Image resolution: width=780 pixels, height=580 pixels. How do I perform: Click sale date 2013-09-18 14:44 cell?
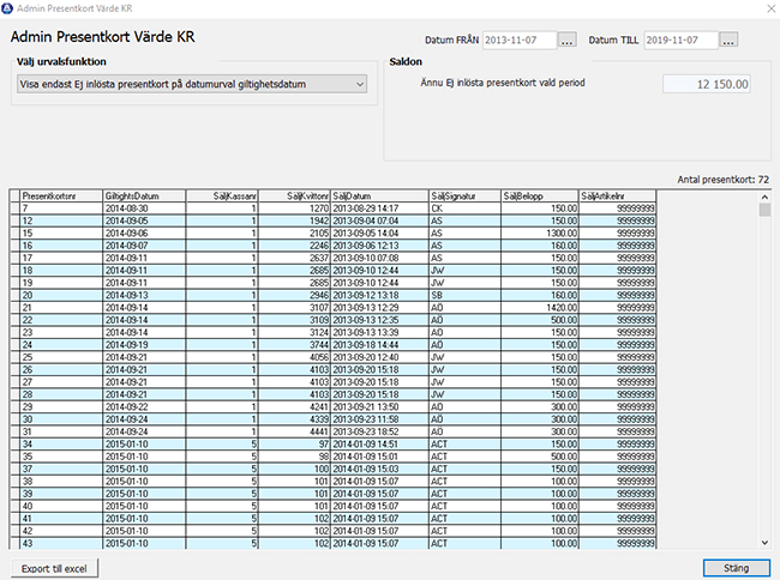380,345
